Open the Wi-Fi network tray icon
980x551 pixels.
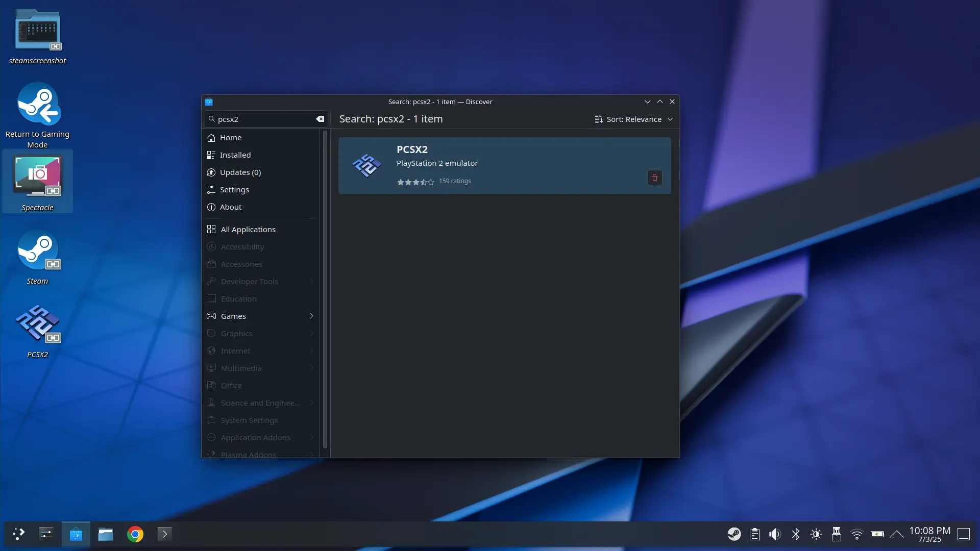click(x=857, y=534)
